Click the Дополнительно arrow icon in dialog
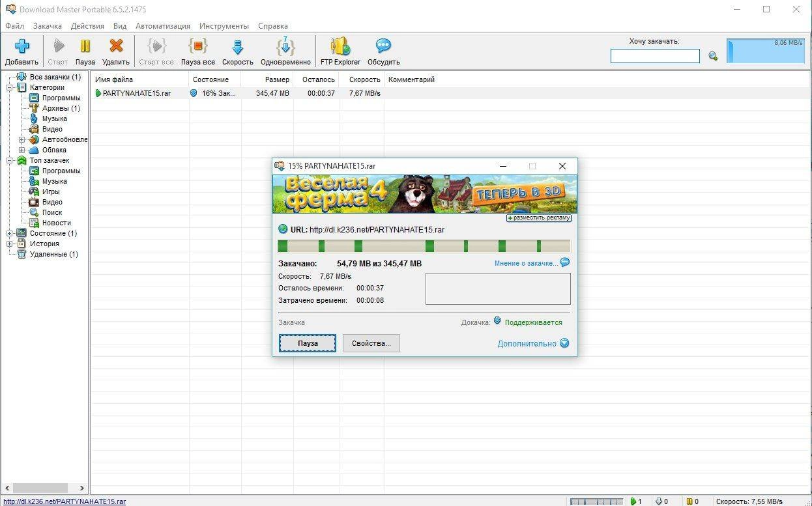The height and width of the screenshot is (506, 812). pyautogui.click(x=564, y=343)
